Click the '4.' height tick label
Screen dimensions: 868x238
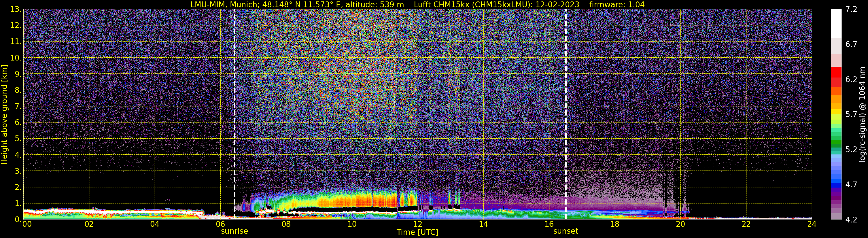tap(18, 155)
